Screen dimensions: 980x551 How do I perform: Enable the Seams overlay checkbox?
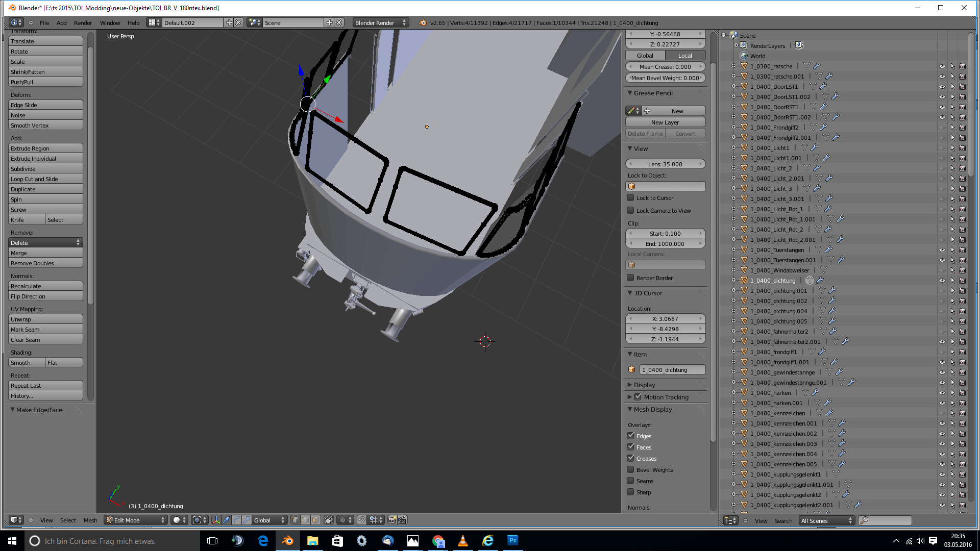tap(631, 481)
